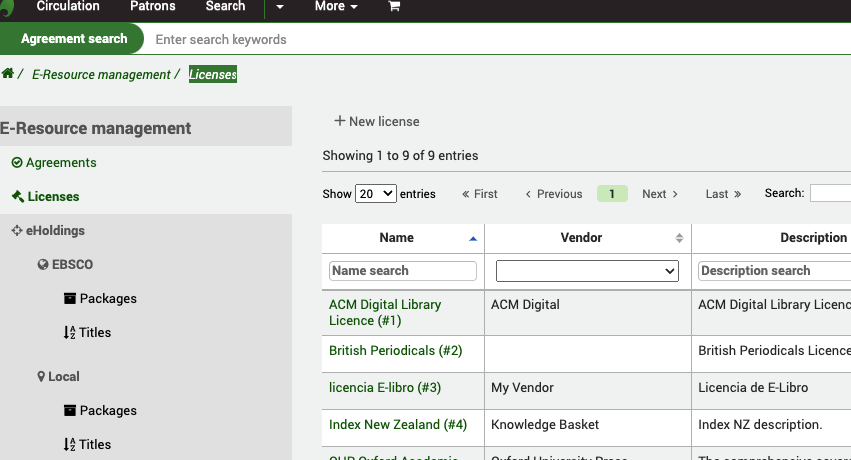This screenshot has width=851, height=460.
Task: Open EBSCO Titles in sidebar
Action: [94, 333]
